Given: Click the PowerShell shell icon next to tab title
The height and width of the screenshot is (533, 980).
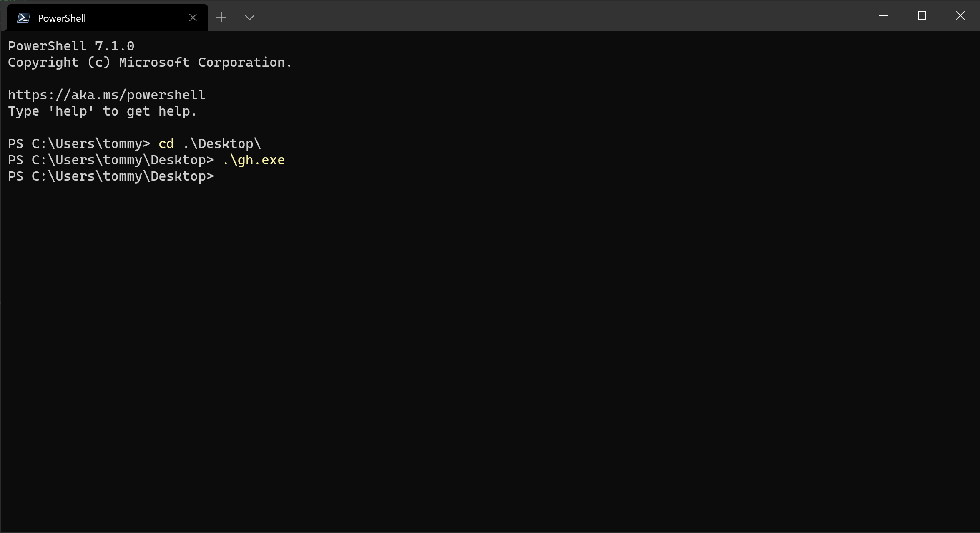Looking at the screenshot, I should tap(23, 18).
